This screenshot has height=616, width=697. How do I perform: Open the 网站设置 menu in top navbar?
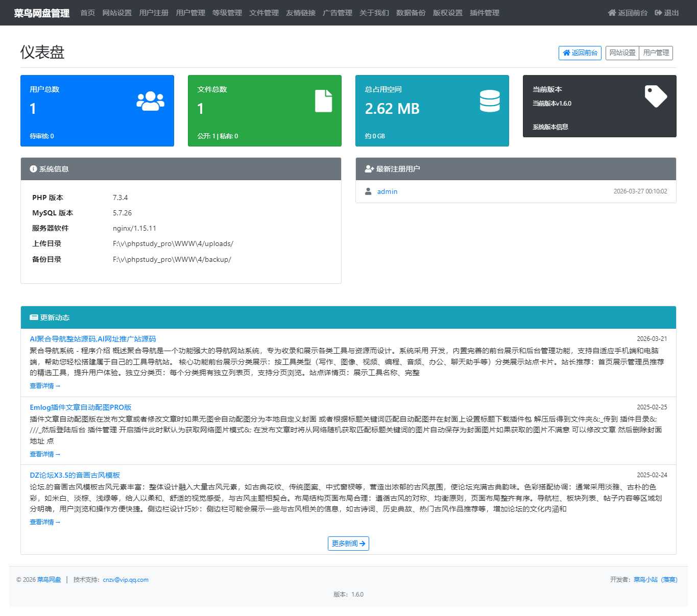(x=117, y=13)
